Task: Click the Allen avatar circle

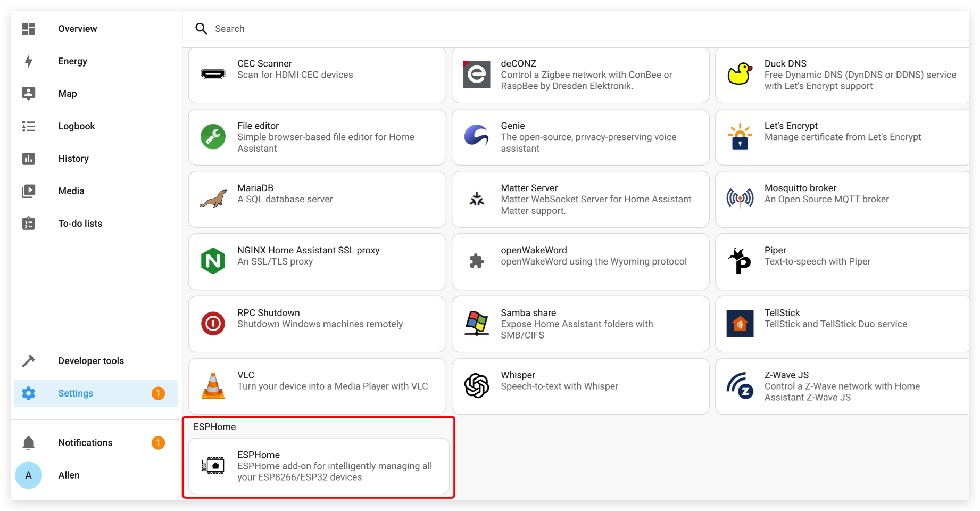Action: coord(29,475)
